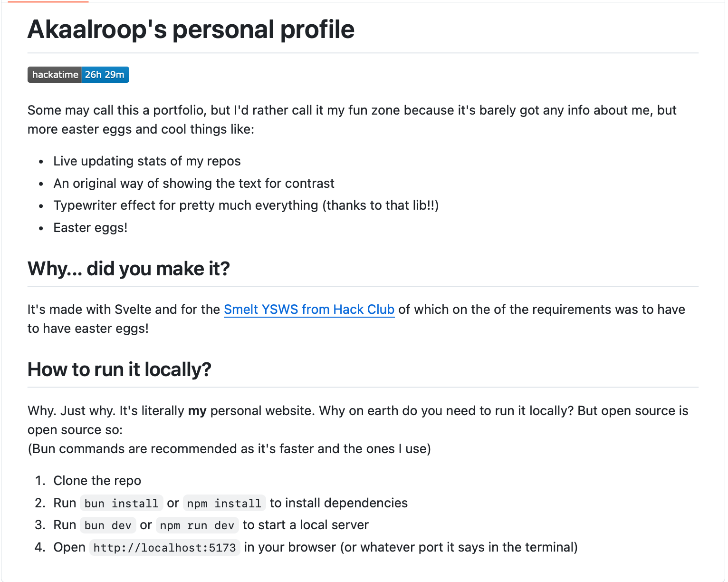Screen dimensions: 728x582
Task: Click the "Some may call this a portfolio" sentence
Action: 352,110
